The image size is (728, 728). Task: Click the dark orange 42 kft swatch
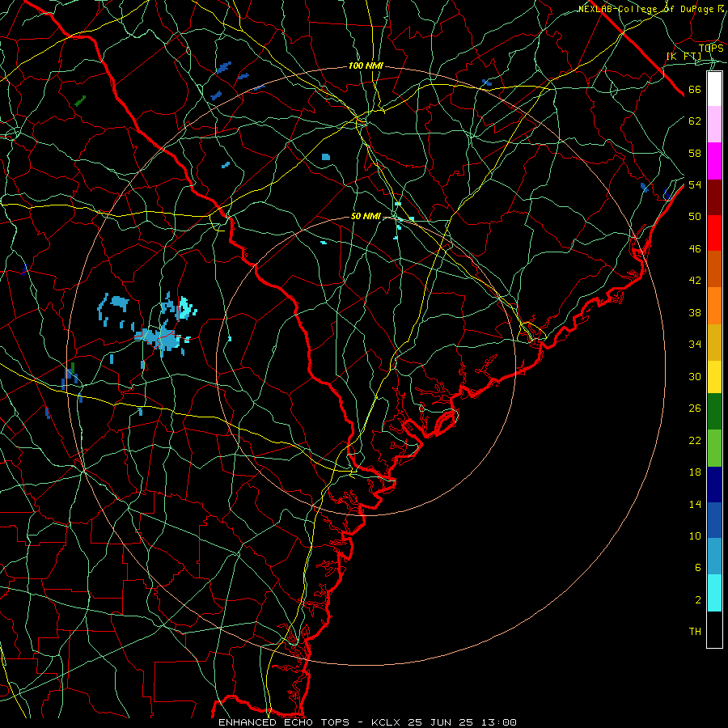(x=714, y=269)
